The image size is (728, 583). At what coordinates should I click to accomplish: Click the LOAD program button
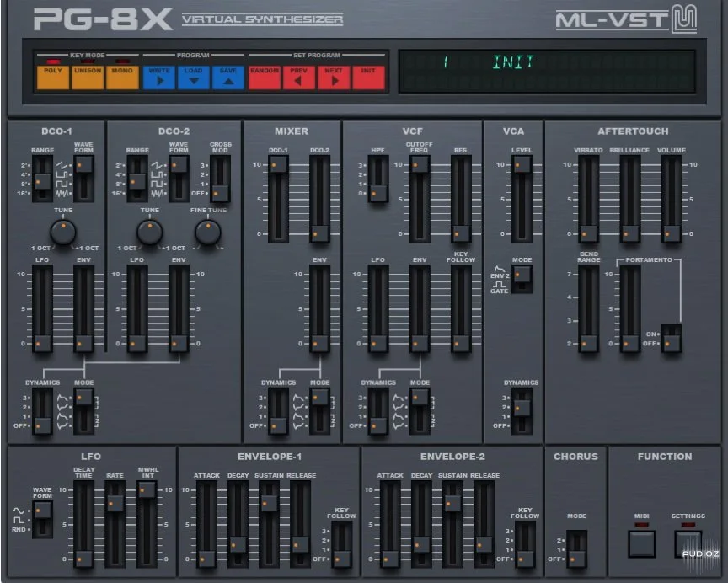(194, 78)
